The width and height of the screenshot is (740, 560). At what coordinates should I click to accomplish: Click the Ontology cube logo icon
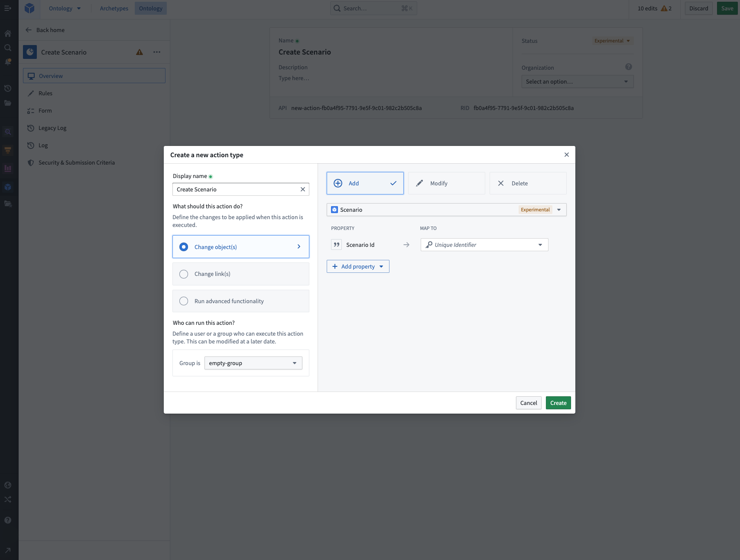[x=29, y=8]
